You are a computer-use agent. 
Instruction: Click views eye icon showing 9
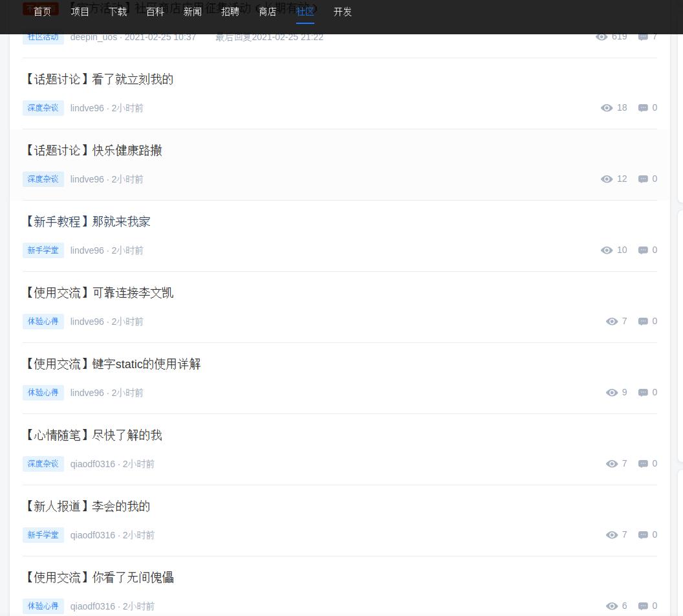pos(612,393)
